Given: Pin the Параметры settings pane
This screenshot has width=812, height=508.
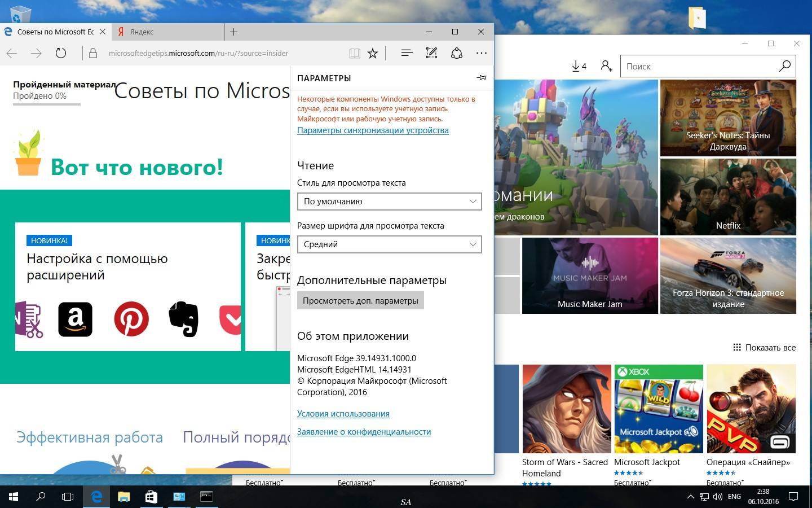Looking at the screenshot, I should [x=481, y=78].
